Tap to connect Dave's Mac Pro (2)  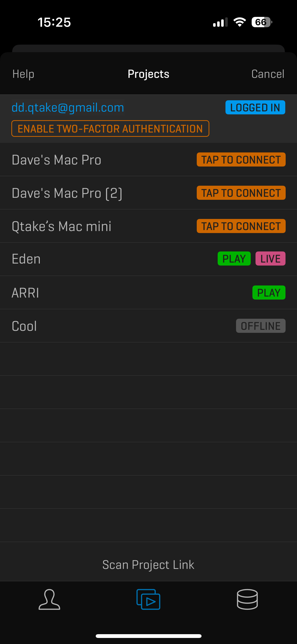pyautogui.click(x=241, y=193)
